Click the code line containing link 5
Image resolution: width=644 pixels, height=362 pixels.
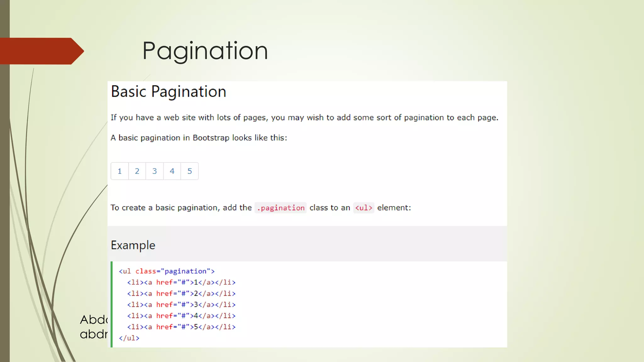[181, 327]
